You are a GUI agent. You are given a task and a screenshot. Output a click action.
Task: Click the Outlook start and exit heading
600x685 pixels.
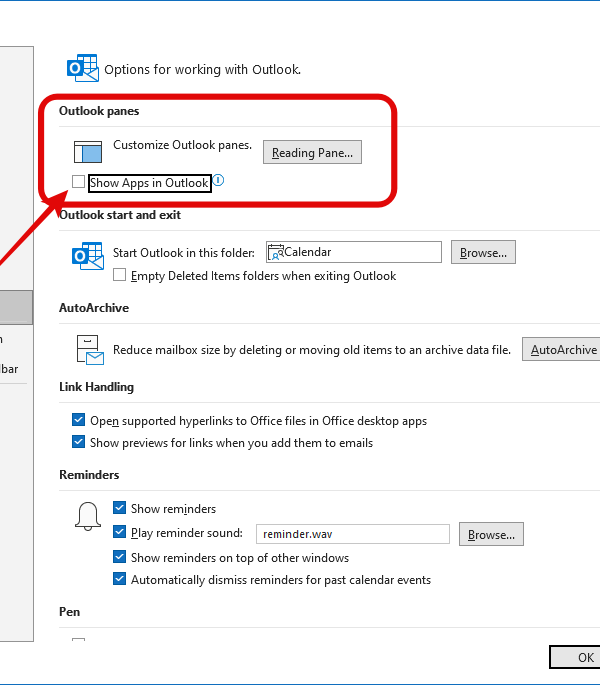[x=120, y=215]
